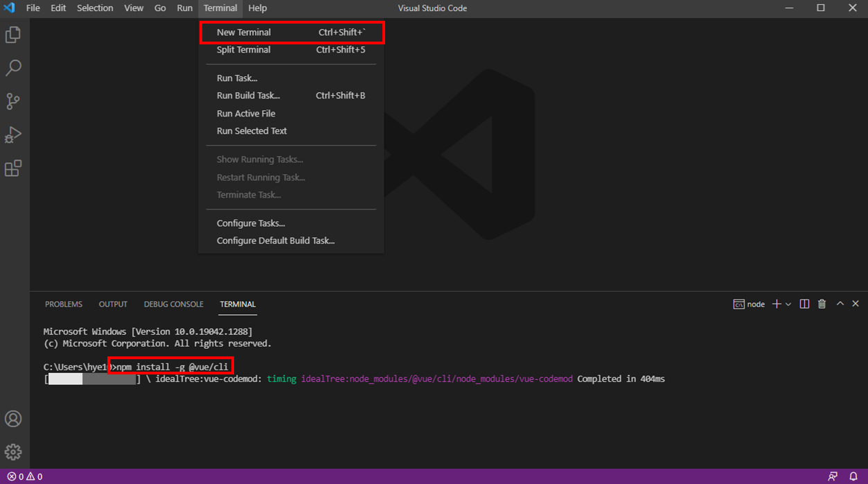Select Configure Tasks... entry
This screenshot has height=484, width=868.
(291, 223)
